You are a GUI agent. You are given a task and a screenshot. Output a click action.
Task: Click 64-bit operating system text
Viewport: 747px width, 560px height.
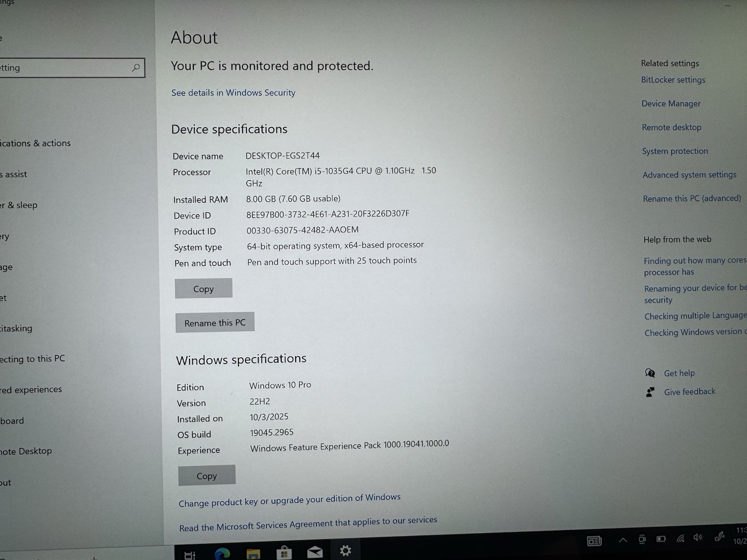335,245
